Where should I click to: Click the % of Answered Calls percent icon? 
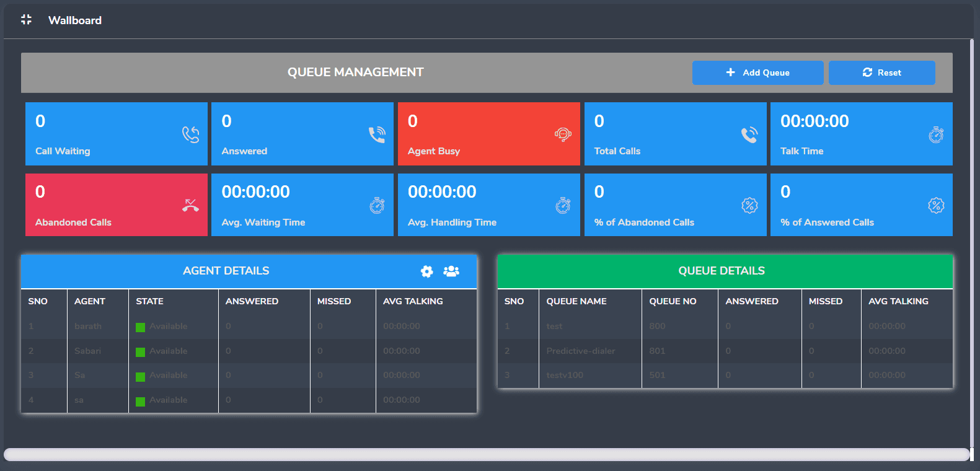coord(936,205)
